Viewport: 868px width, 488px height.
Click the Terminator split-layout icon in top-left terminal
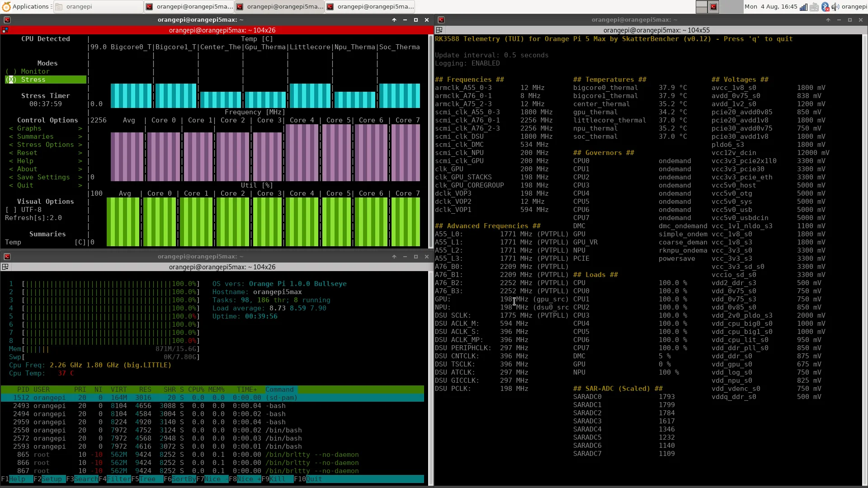[x=5, y=30]
